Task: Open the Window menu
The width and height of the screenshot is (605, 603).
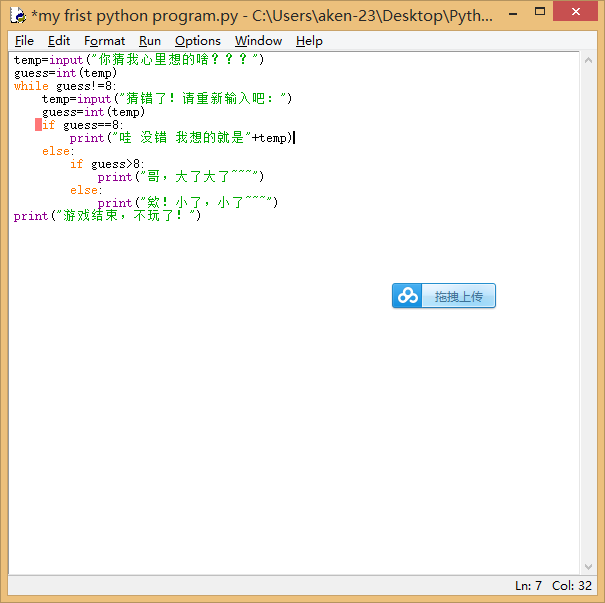Action: 258,41
